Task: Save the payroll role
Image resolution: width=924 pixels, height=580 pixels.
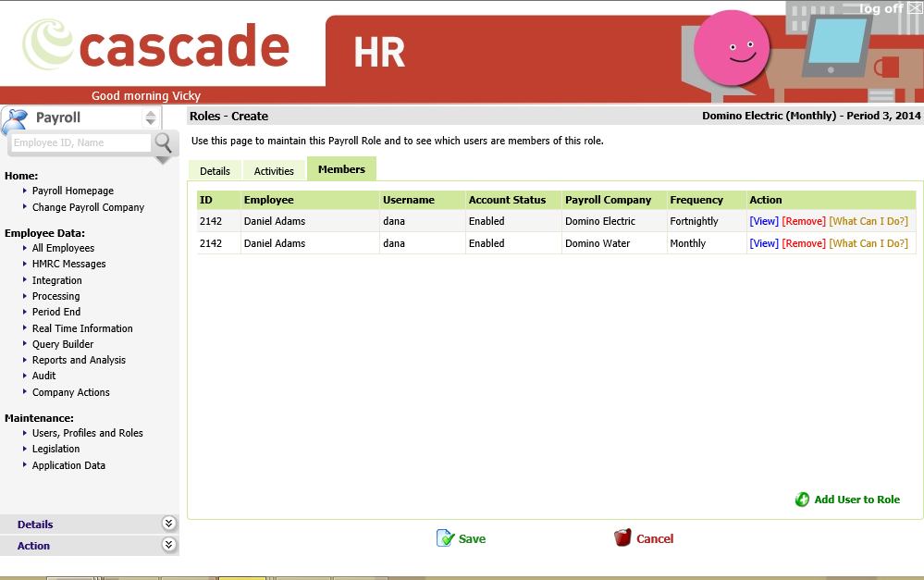Action: tap(472, 538)
